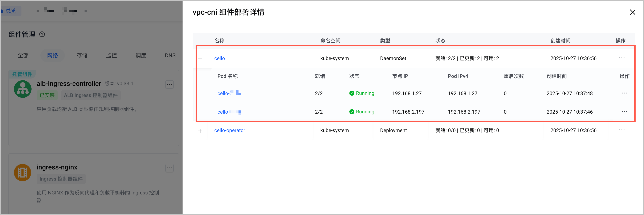This screenshot has height=215, width=644.
Task: Open the first cello pod link
Action: (229, 93)
